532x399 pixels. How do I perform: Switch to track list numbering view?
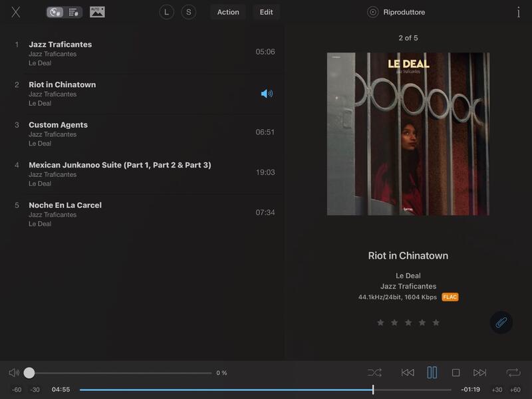click(x=73, y=12)
